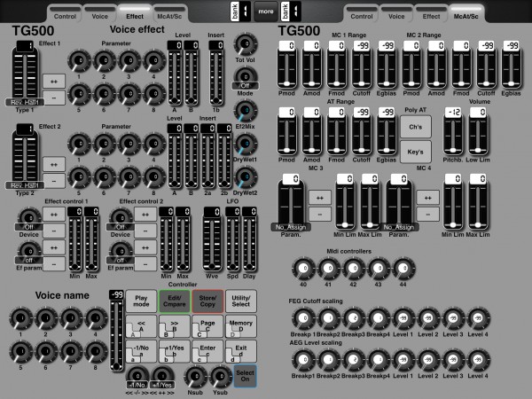Increment Effect control 1 Device with ++
Screen dimensions: 532x399
pos(54,215)
